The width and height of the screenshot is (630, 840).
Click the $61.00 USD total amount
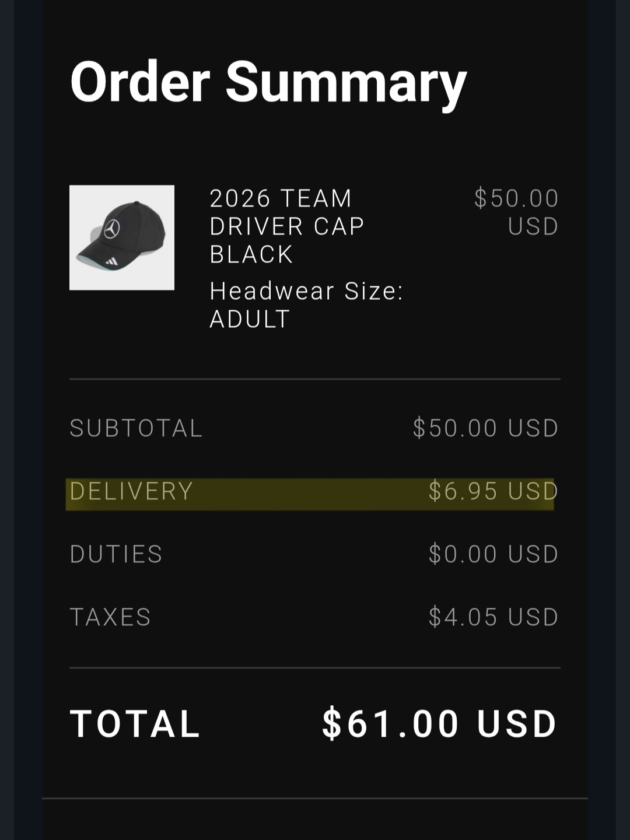(440, 724)
